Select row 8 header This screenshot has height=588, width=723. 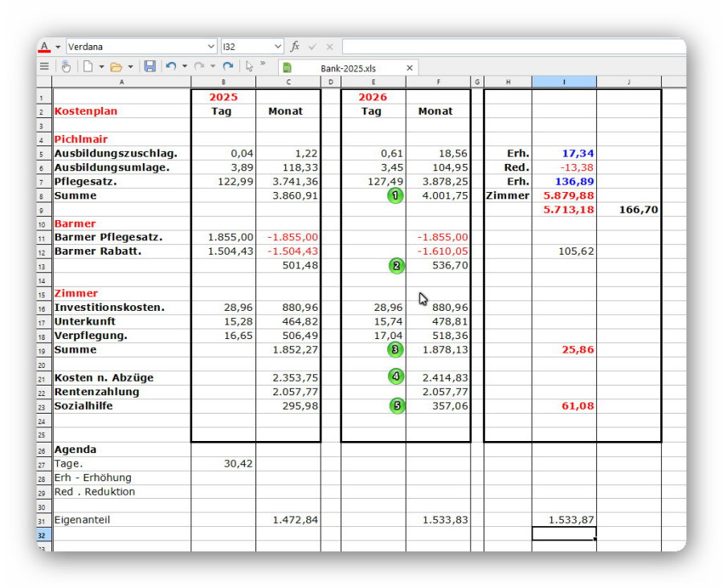pyautogui.click(x=44, y=196)
